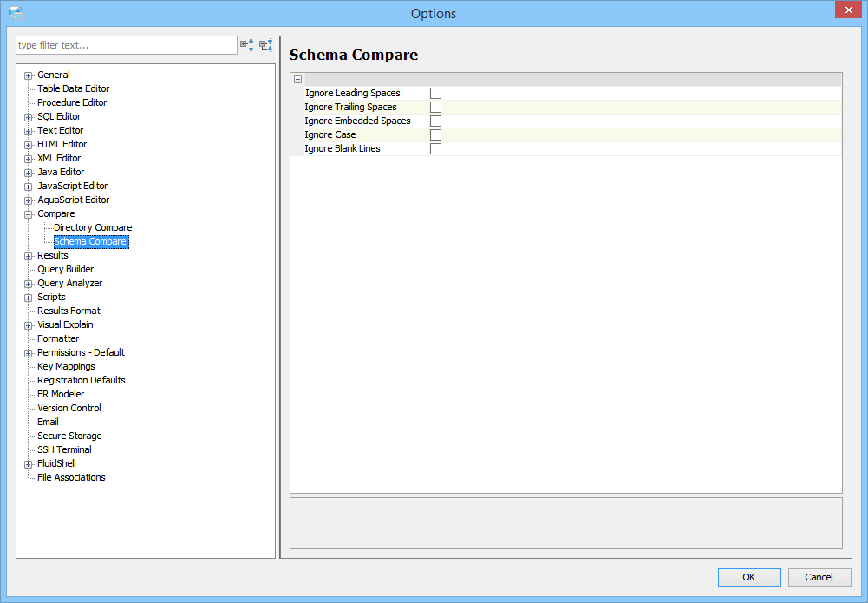
Task: Click the Ignore Blank Lines label
Action: click(343, 148)
